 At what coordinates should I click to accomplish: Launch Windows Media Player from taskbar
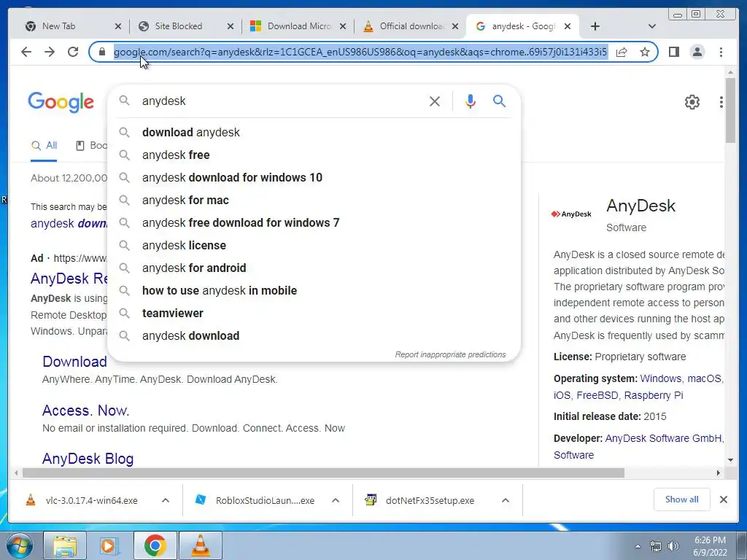(x=109, y=545)
